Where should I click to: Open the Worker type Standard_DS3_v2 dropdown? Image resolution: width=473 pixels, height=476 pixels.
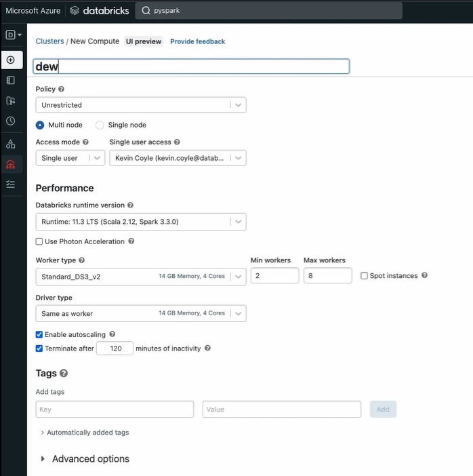tap(141, 277)
